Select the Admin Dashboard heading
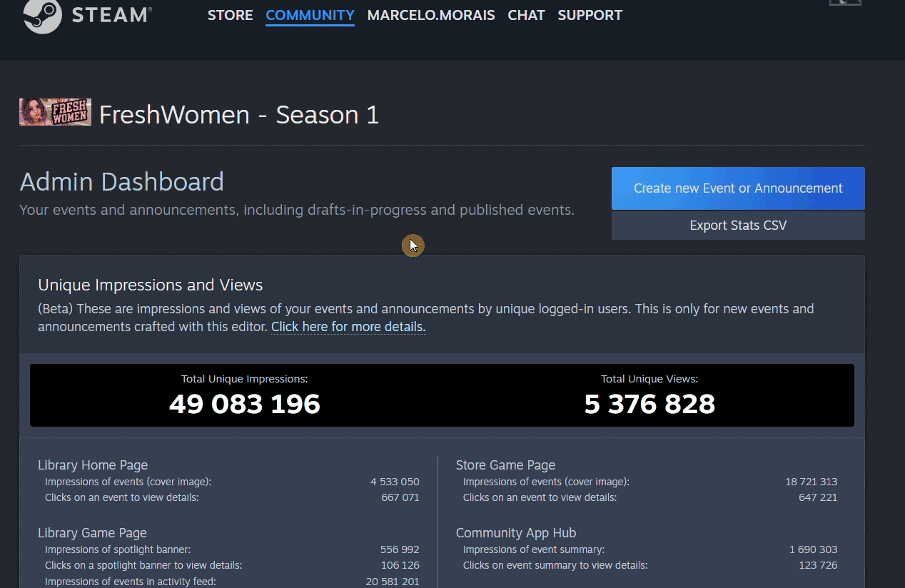 point(122,182)
